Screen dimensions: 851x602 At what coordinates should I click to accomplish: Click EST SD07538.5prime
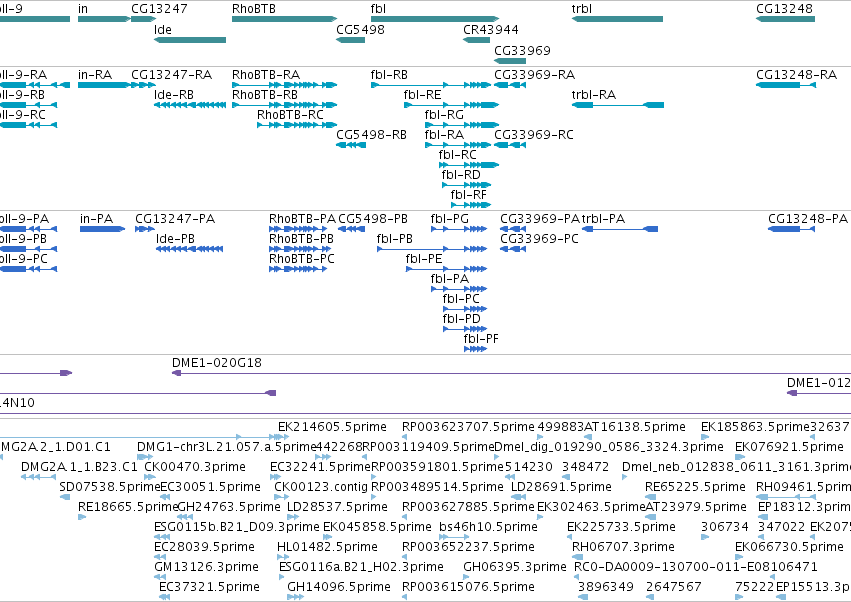click(110, 487)
